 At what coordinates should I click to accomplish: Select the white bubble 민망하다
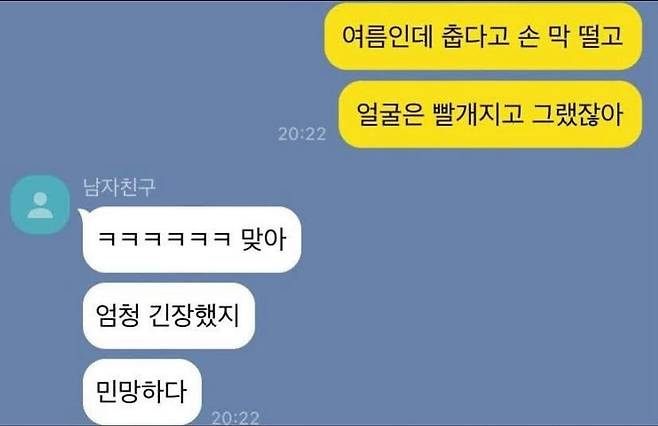[142, 391]
